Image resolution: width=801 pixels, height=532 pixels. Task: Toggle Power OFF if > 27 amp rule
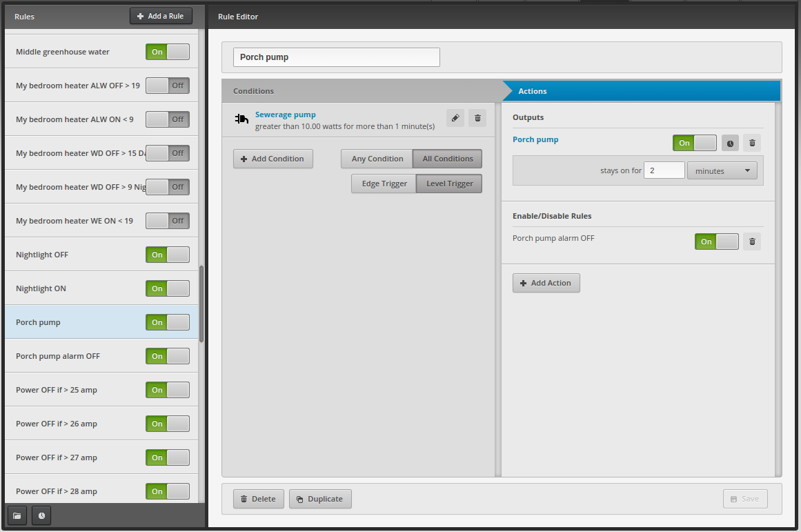168,457
